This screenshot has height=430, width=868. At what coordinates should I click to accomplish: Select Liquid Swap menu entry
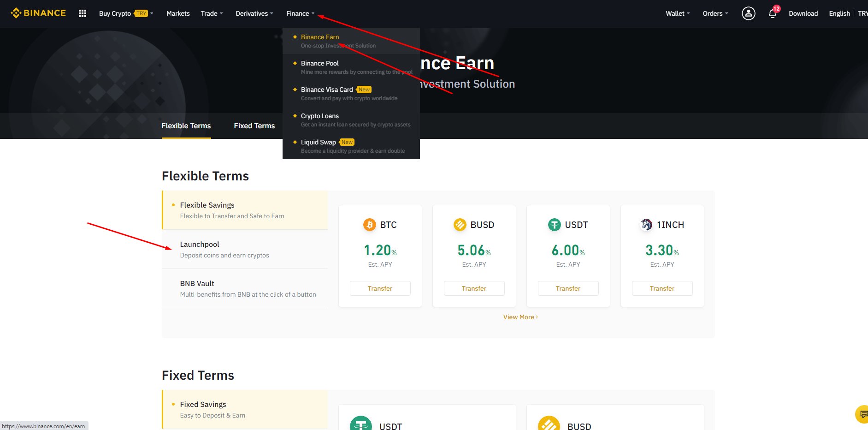coord(351,146)
